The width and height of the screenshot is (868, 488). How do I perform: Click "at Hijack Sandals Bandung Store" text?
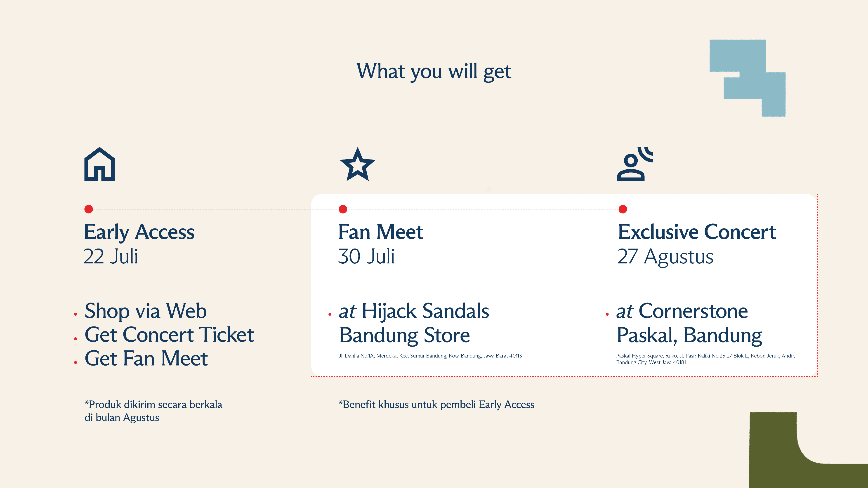pos(414,323)
